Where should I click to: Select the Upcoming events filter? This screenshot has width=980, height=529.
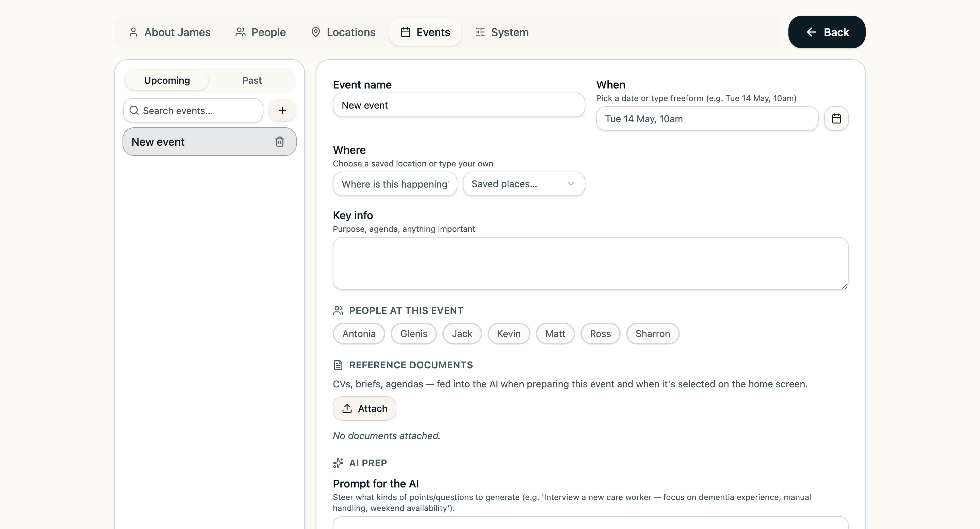click(167, 80)
